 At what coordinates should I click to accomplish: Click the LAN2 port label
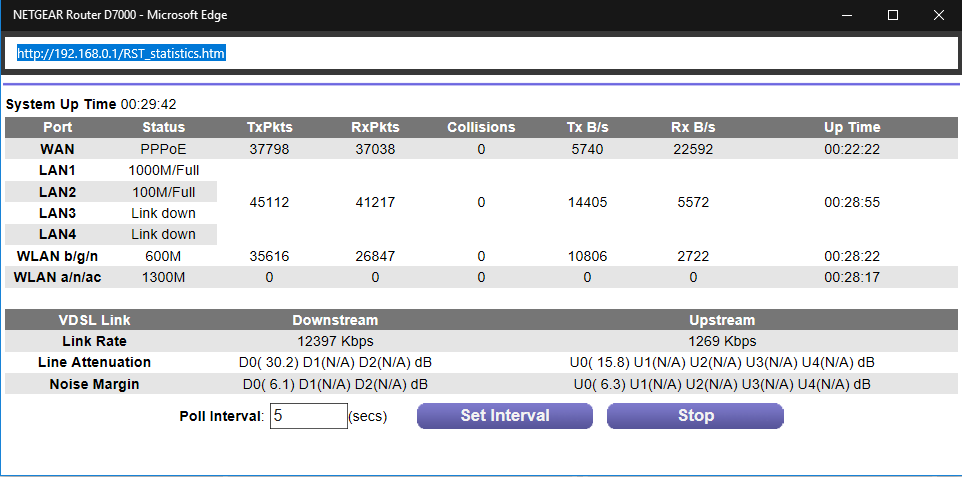[58, 192]
